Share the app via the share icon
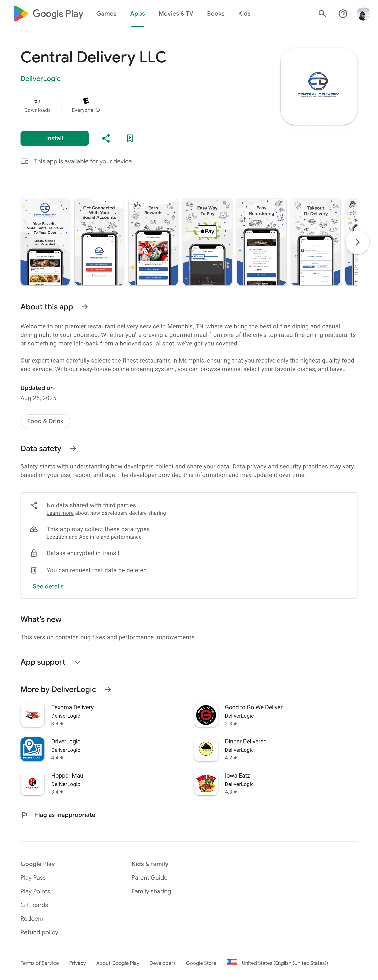 (x=106, y=138)
